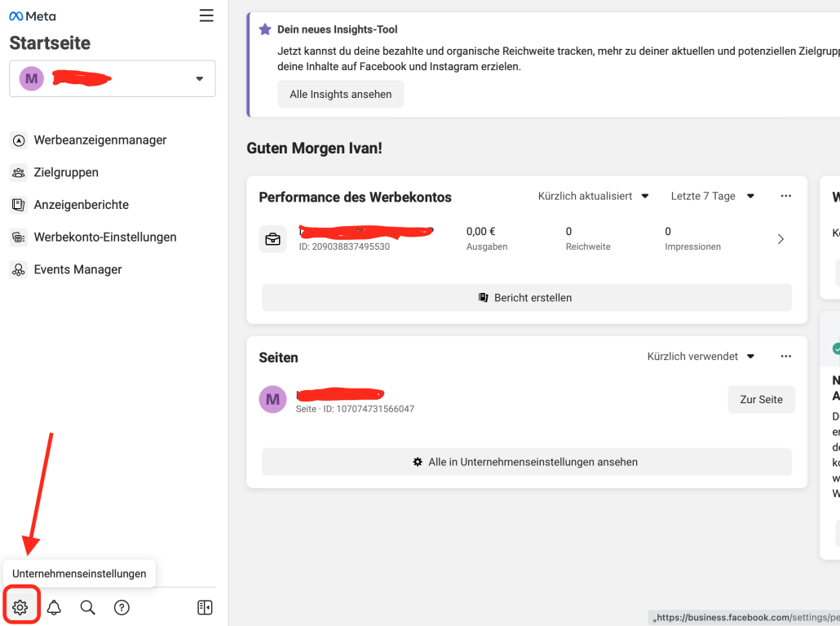
Task: Open the search magnifier icon
Action: pyautogui.click(x=88, y=607)
